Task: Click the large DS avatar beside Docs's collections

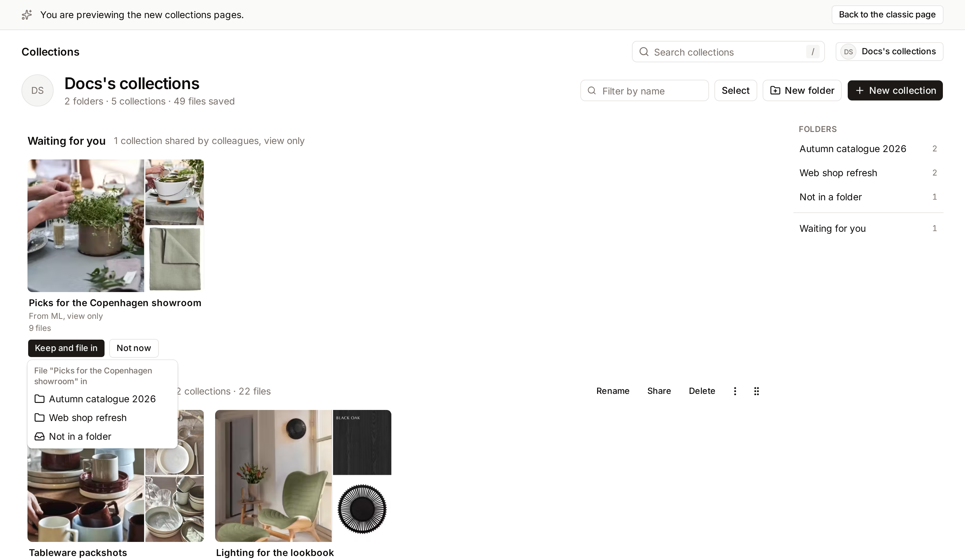Action: click(37, 90)
